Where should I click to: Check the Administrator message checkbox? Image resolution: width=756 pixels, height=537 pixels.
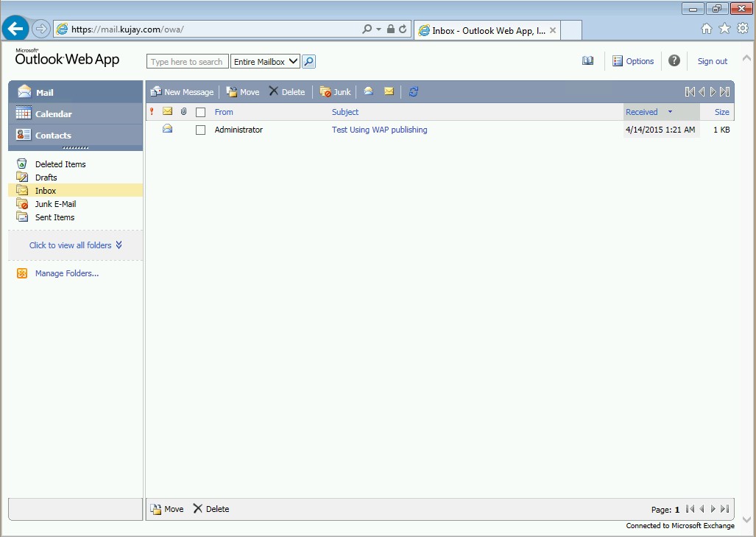(200, 130)
